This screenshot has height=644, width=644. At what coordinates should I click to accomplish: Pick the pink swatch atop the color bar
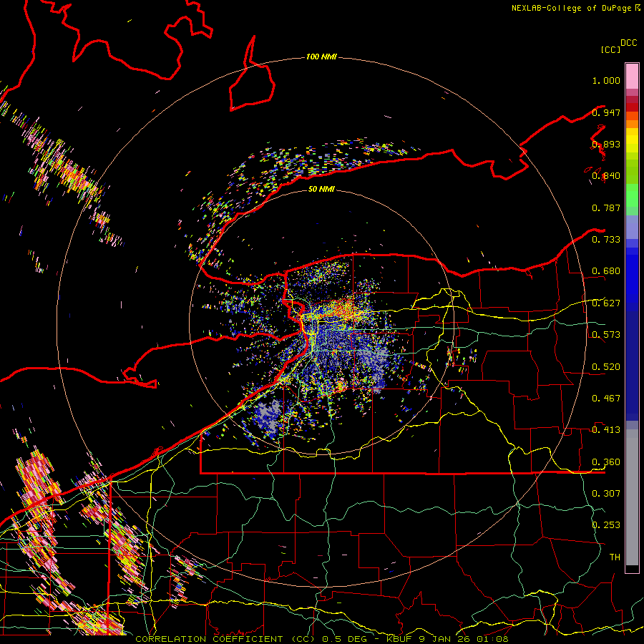click(632, 76)
